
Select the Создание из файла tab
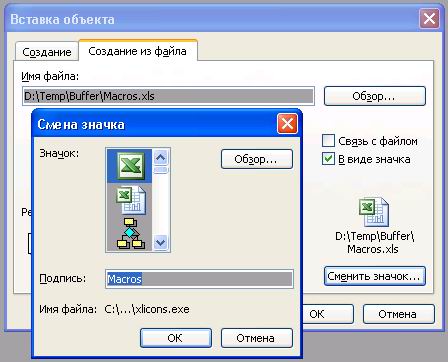[137, 51]
